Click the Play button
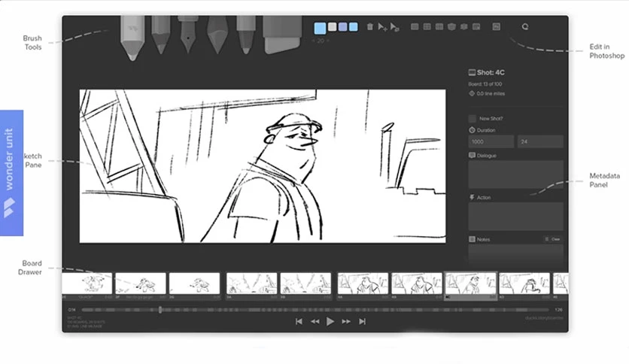 point(330,321)
